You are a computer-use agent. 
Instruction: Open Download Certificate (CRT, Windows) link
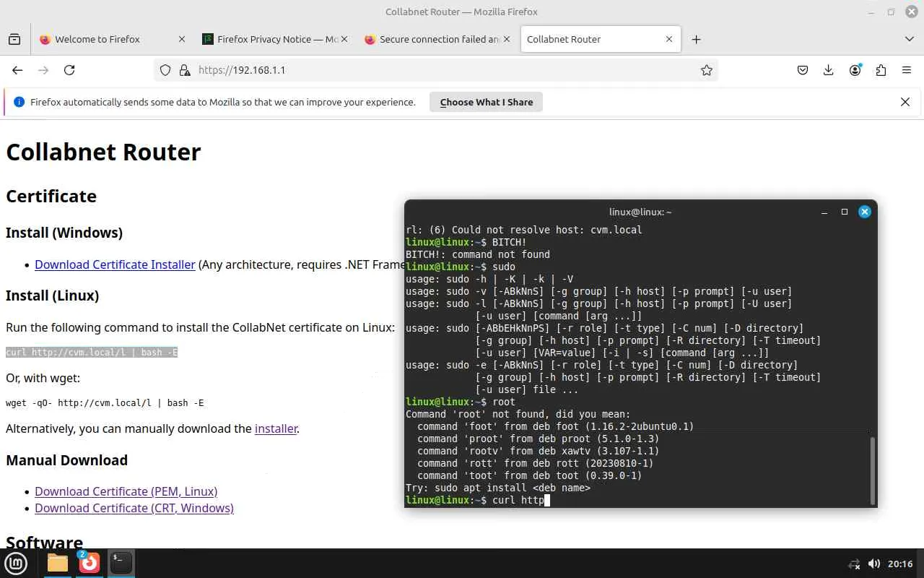click(x=134, y=508)
